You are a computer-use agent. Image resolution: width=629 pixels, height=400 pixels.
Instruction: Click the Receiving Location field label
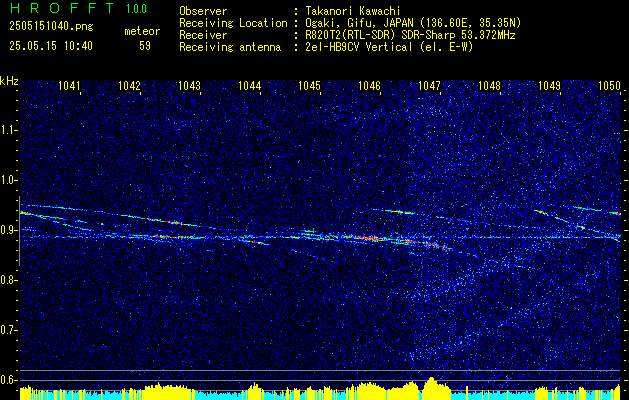(233, 23)
